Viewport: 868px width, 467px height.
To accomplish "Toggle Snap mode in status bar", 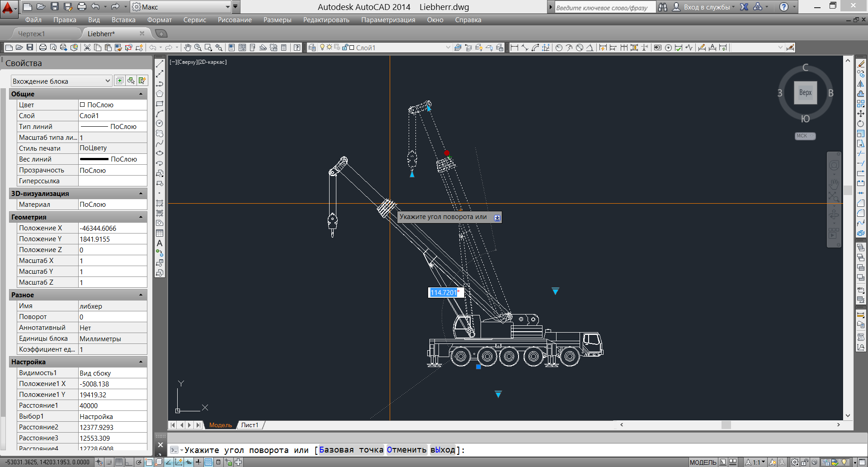I will point(109,462).
